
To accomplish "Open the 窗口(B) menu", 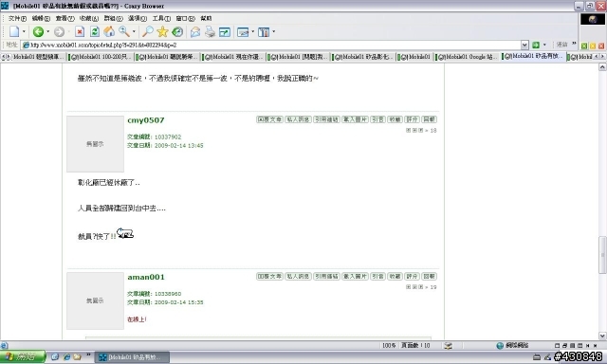I will [186, 18].
